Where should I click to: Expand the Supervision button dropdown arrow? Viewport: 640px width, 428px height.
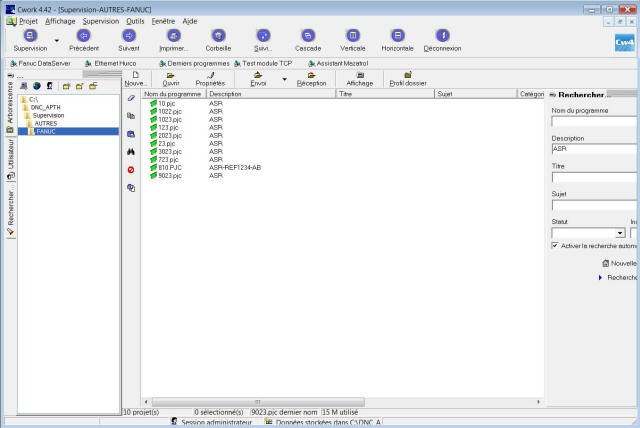click(56, 40)
